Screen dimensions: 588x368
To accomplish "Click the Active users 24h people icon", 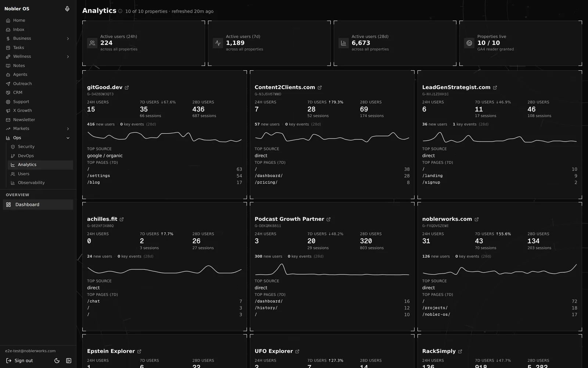I will tap(92, 43).
